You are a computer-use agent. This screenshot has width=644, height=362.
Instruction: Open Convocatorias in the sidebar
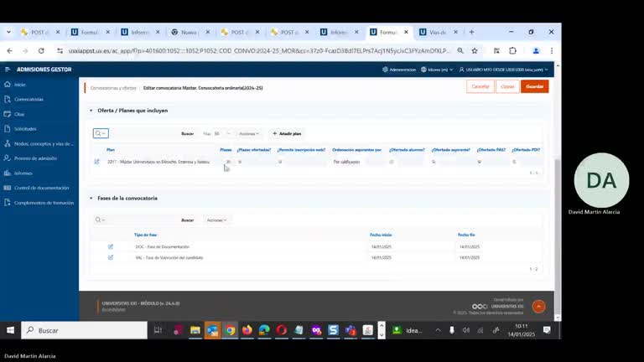point(29,100)
